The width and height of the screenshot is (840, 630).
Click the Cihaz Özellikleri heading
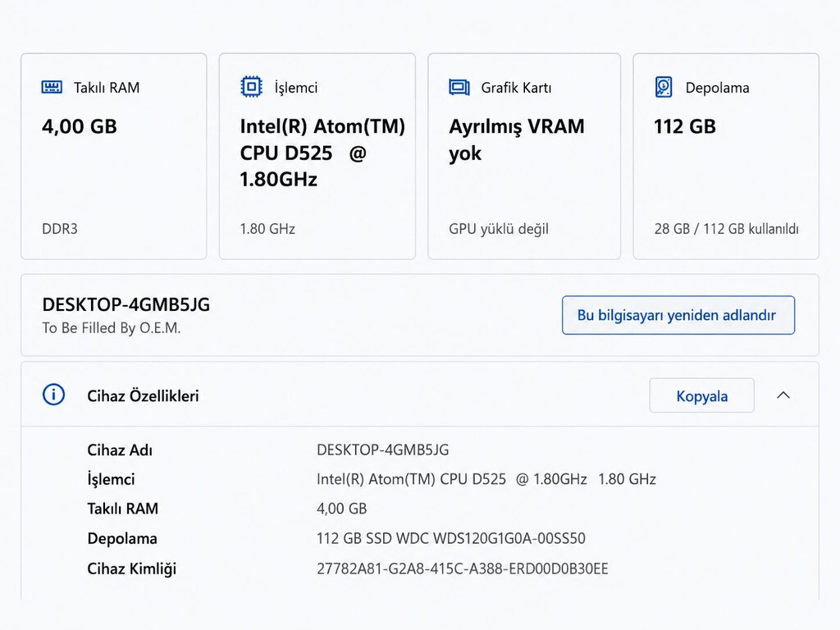(x=143, y=396)
